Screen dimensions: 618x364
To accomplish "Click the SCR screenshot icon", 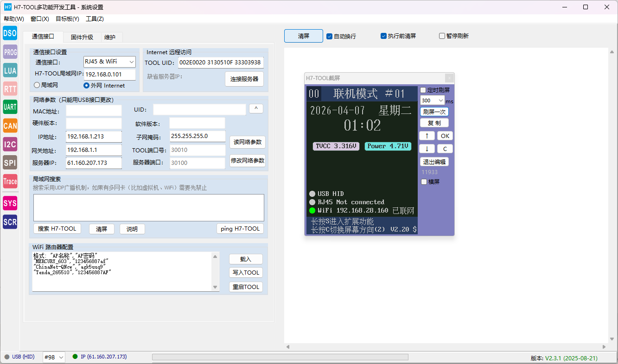I will coord(10,222).
